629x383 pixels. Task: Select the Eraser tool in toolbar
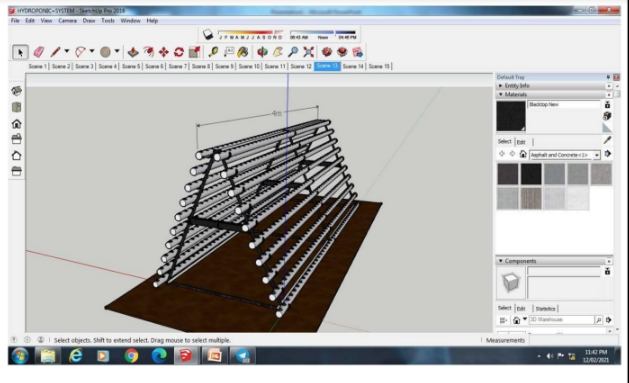pyautogui.click(x=39, y=52)
